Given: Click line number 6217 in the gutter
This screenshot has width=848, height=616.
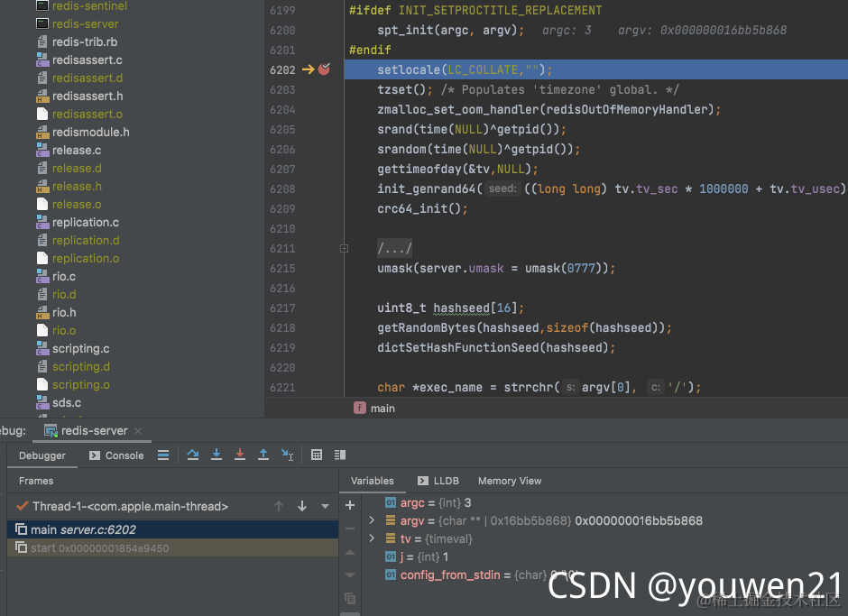Looking at the screenshot, I should [x=282, y=308].
